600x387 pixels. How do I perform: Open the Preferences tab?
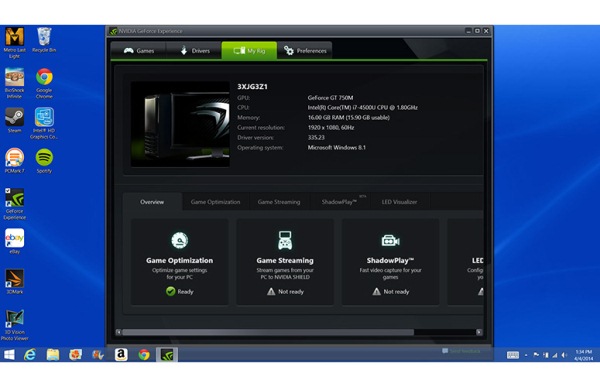click(x=305, y=51)
